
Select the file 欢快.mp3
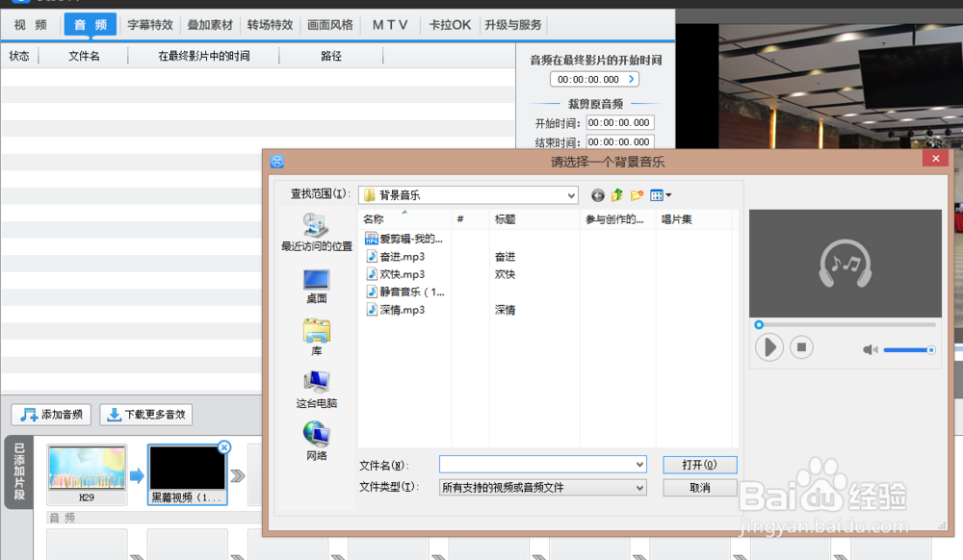pos(396,274)
